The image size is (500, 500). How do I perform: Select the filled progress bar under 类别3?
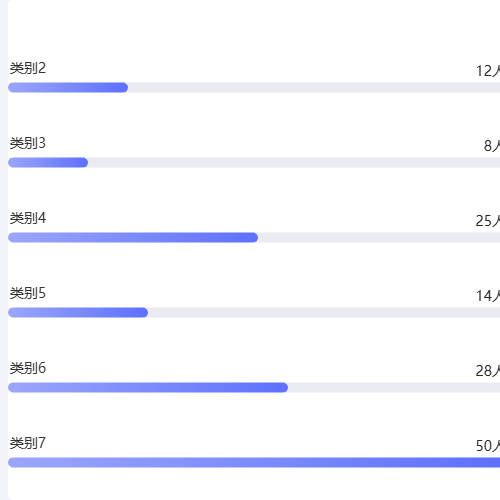48,162
